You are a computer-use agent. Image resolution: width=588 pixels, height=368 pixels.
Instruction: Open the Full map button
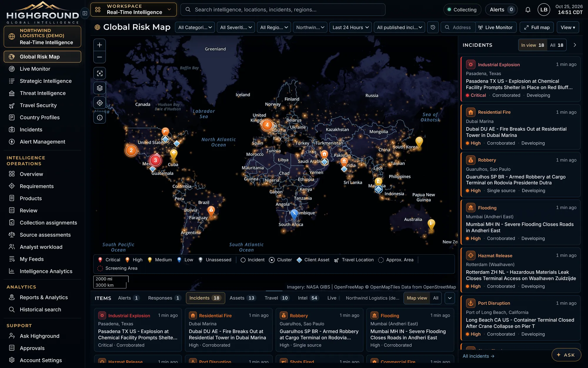point(537,27)
